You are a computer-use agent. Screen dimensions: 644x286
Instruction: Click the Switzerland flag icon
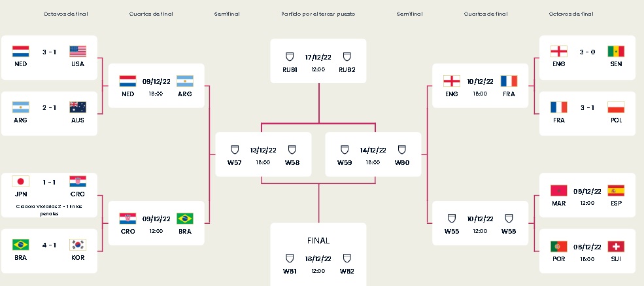tap(615, 246)
